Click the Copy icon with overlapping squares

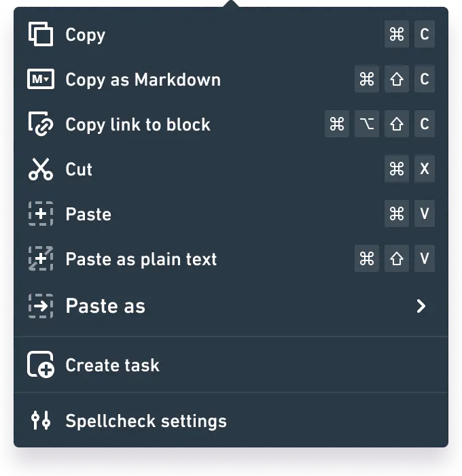coord(41,35)
